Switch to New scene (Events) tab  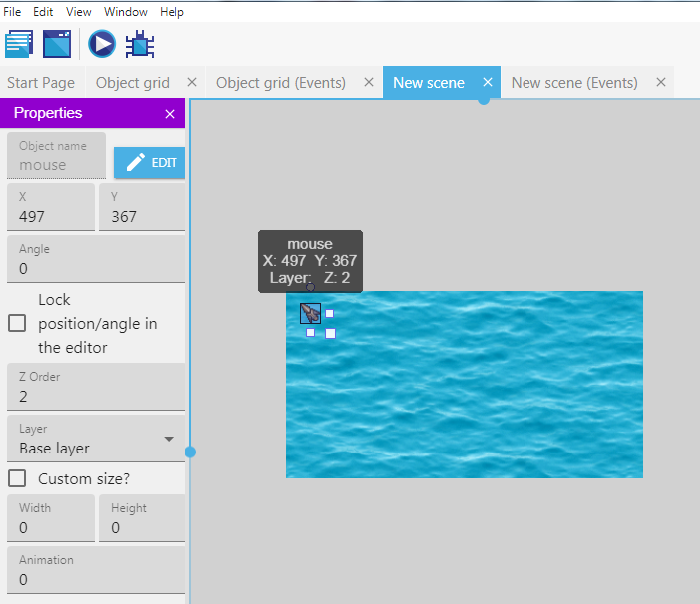[x=574, y=83]
